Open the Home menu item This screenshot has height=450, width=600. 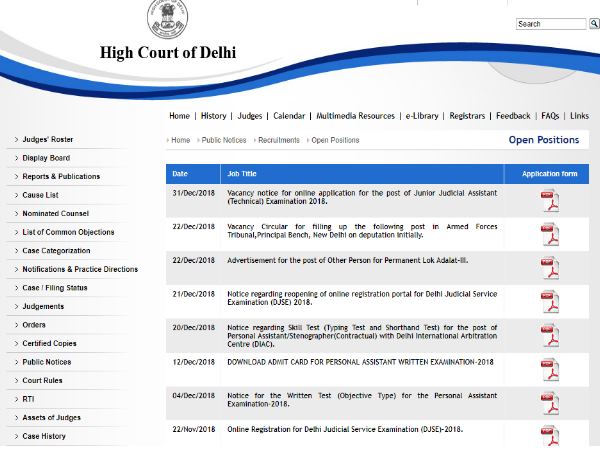(179, 116)
